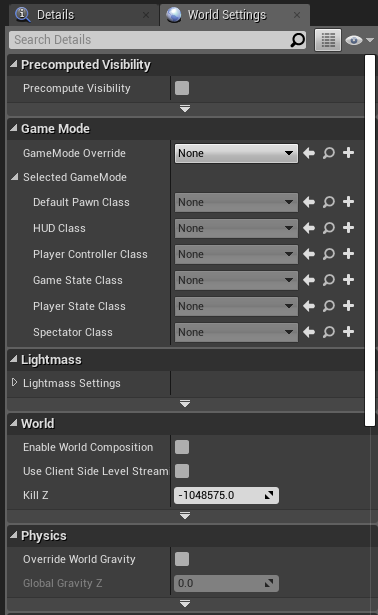Image resolution: width=378 pixels, height=615 pixels.
Task: Collapse the Physics section
Action: (13, 535)
